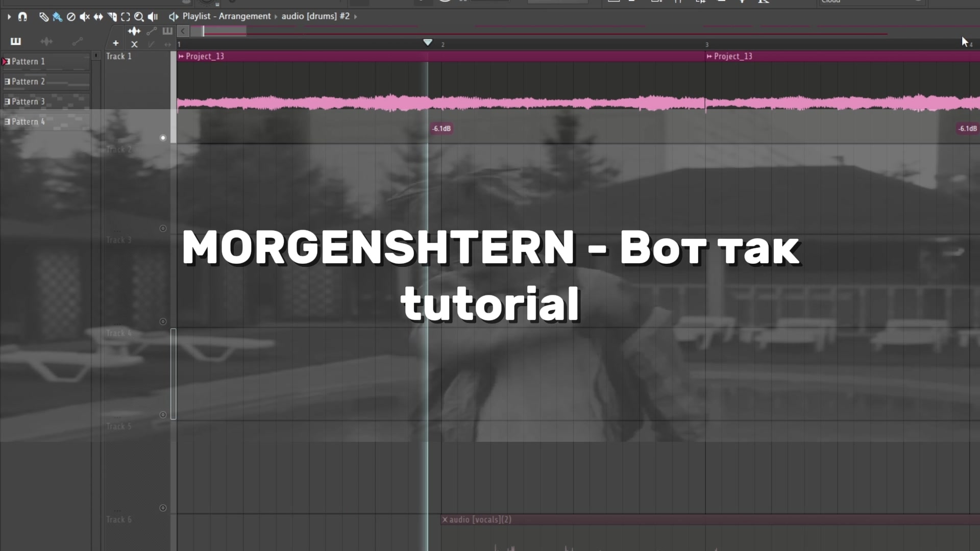Open first Project_13 clip menu
980x551 pixels.
pyautogui.click(x=181, y=56)
